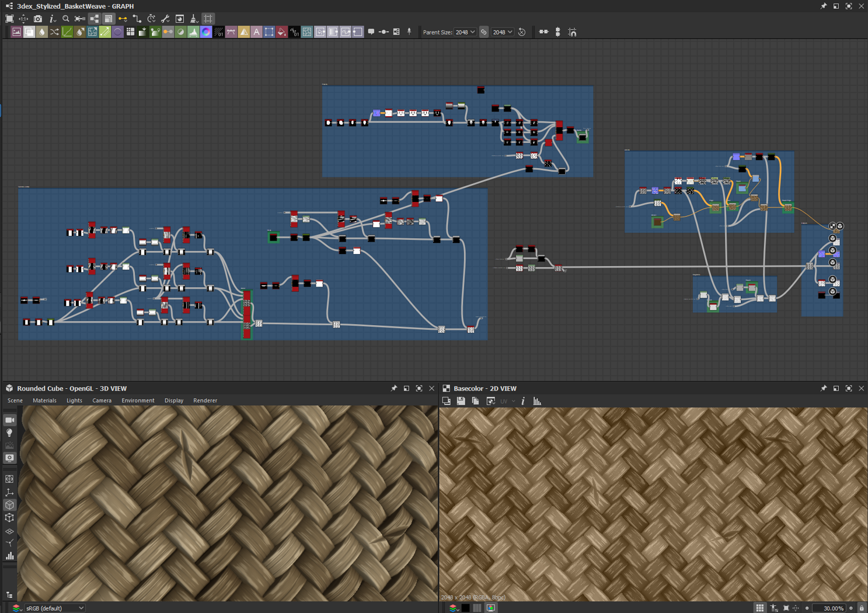Open the Materials menu in 3D view

pyautogui.click(x=44, y=400)
